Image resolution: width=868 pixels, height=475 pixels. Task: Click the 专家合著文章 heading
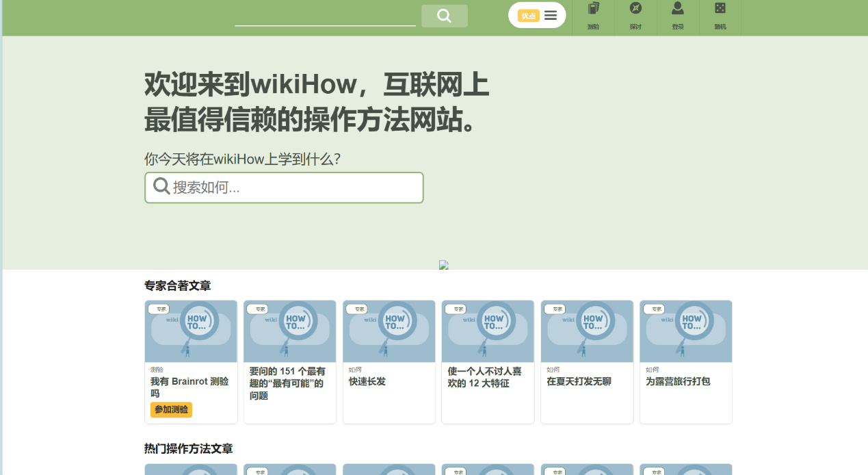pos(177,285)
